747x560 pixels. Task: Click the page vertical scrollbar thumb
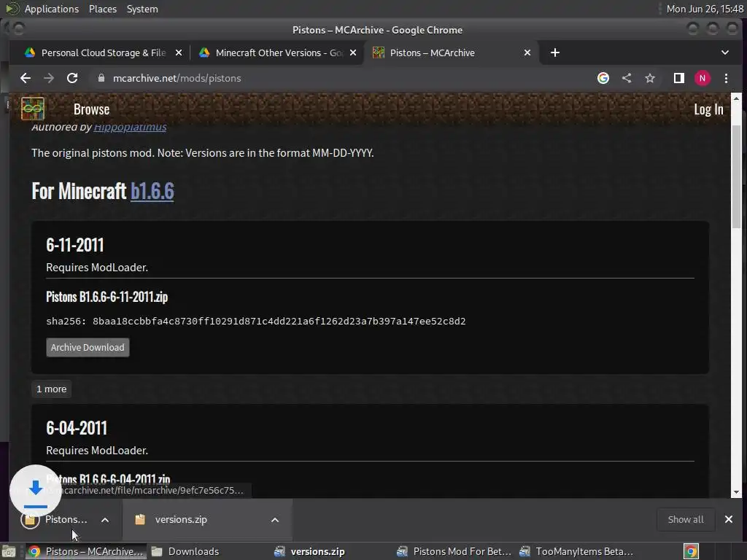click(736, 176)
